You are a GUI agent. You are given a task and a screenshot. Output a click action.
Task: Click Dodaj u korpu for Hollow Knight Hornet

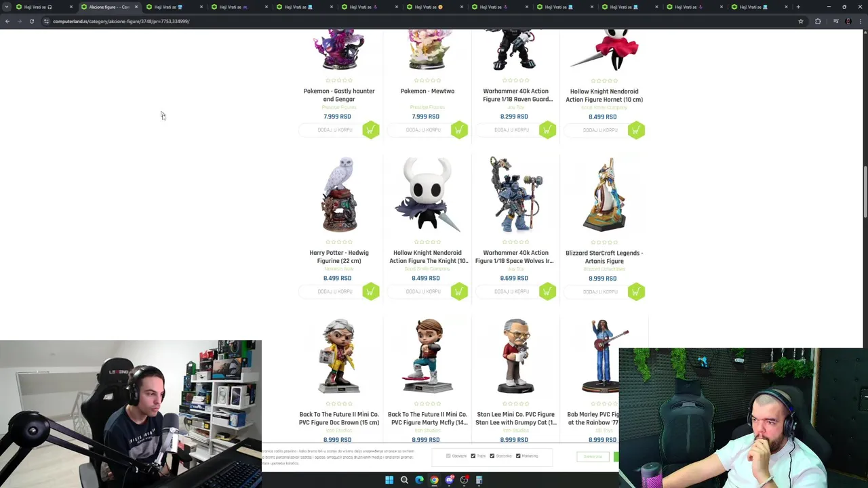coord(600,130)
